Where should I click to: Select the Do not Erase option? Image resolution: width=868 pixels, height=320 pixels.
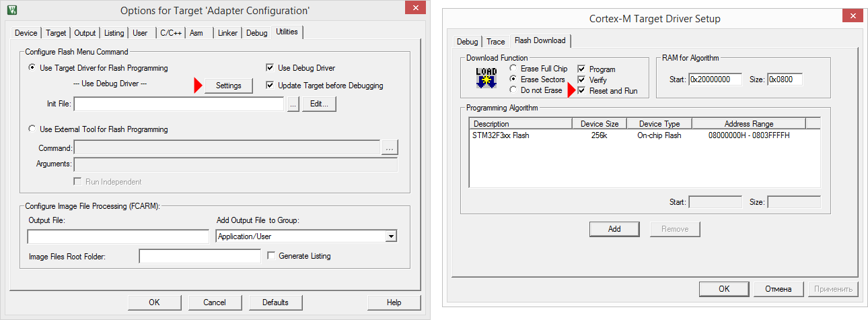(x=536, y=90)
